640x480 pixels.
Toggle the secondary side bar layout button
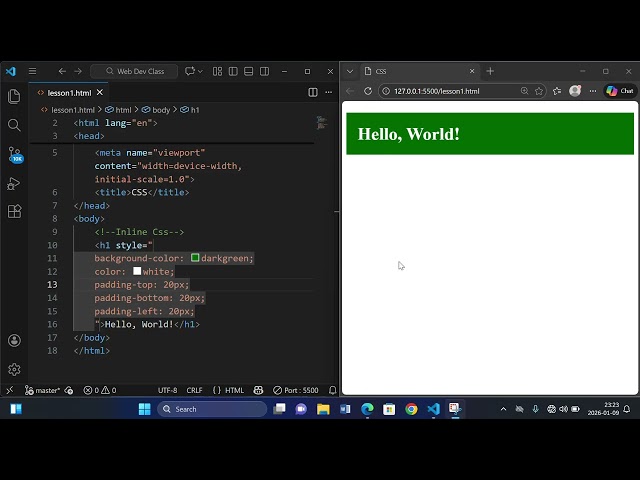[x=264, y=71]
